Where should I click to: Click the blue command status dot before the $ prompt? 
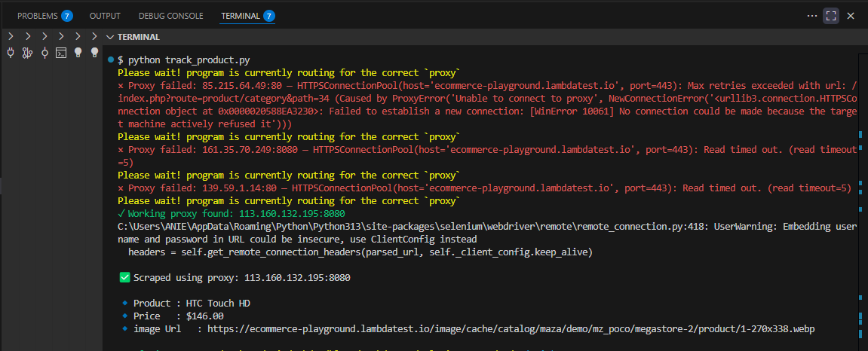pos(112,60)
